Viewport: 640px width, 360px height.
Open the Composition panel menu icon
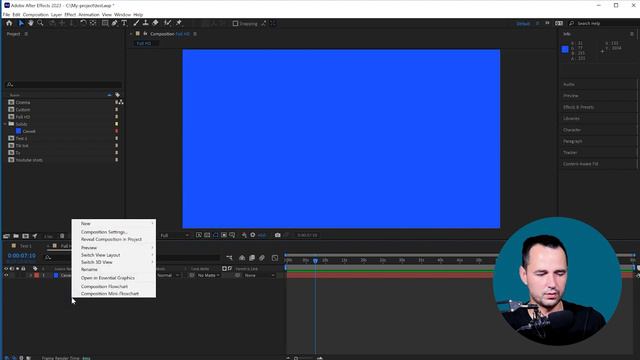tap(195, 34)
